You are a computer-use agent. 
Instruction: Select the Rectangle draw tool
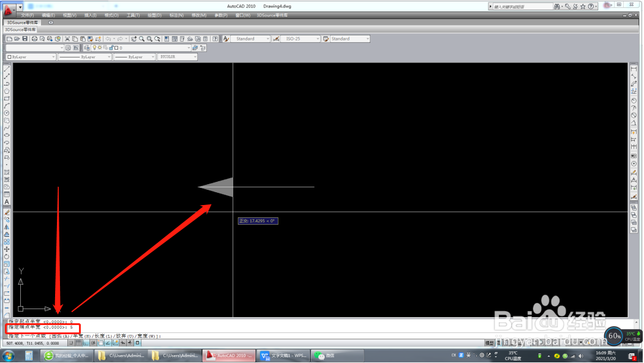tap(7, 99)
